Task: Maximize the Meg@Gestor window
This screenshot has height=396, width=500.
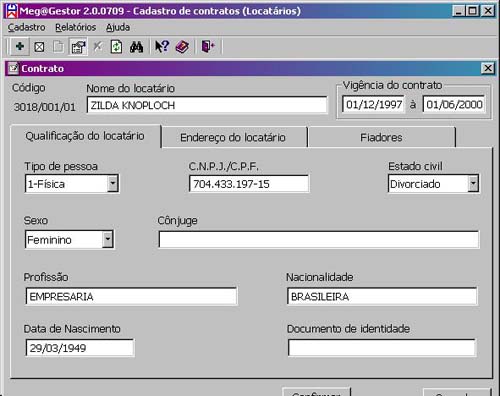Action: tap(473, 11)
